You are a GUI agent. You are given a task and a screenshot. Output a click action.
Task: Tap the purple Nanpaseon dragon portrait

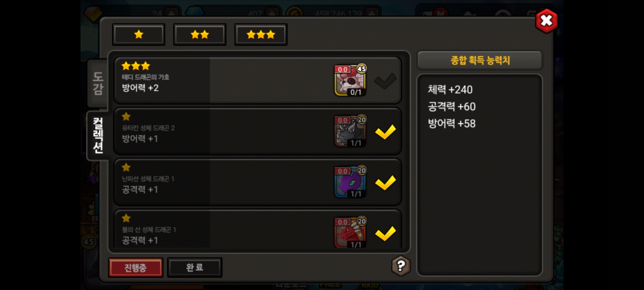pos(350,182)
